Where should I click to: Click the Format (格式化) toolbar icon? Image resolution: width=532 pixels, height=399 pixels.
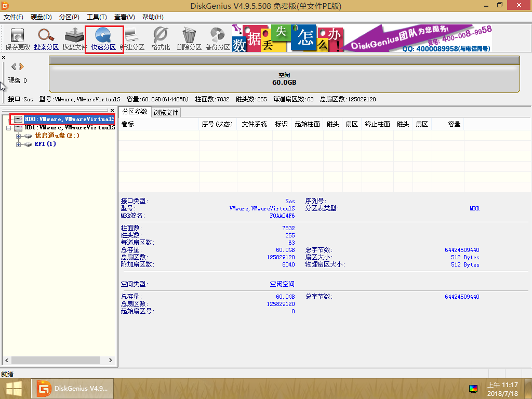pyautogui.click(x=161, y=38)
